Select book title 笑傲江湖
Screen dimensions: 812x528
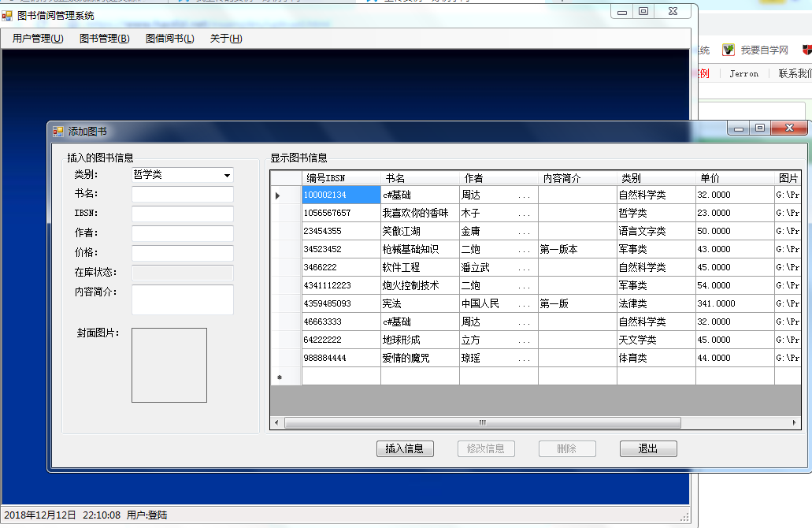pos(420,231)
